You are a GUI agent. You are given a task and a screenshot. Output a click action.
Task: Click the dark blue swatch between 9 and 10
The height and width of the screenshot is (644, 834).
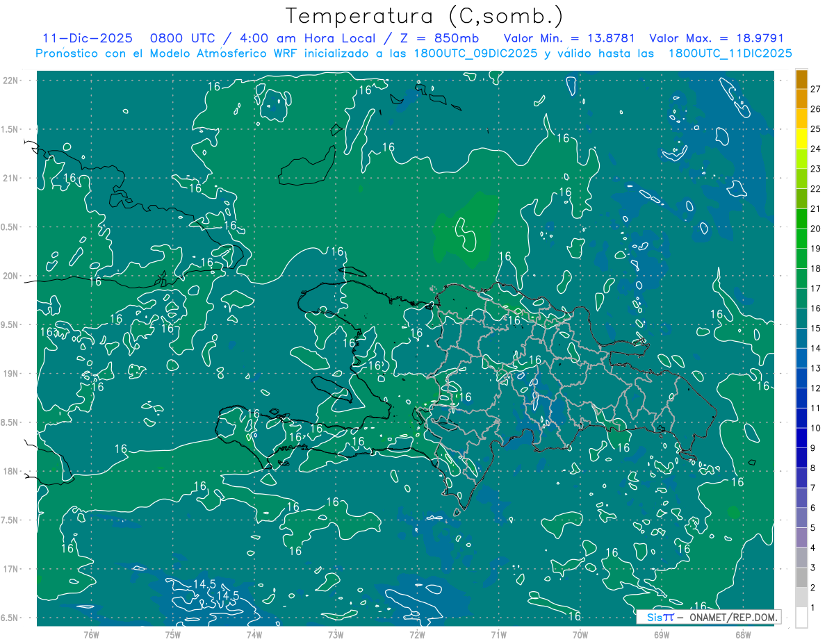(801, 438)
